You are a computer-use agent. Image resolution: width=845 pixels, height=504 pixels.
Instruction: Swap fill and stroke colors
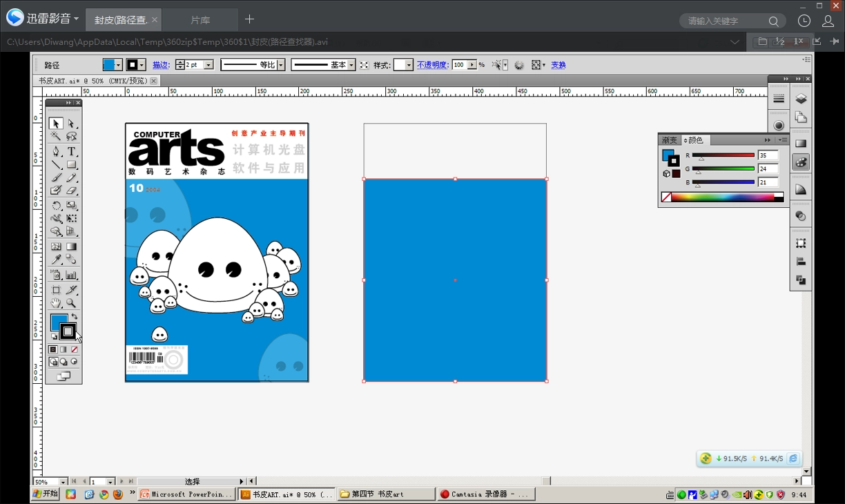(75, 316)
